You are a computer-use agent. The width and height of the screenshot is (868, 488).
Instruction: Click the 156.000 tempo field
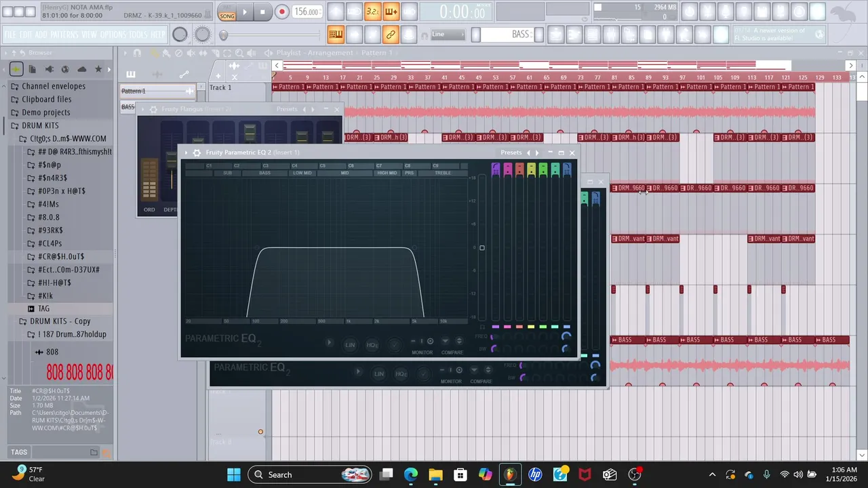coord(307,12)
